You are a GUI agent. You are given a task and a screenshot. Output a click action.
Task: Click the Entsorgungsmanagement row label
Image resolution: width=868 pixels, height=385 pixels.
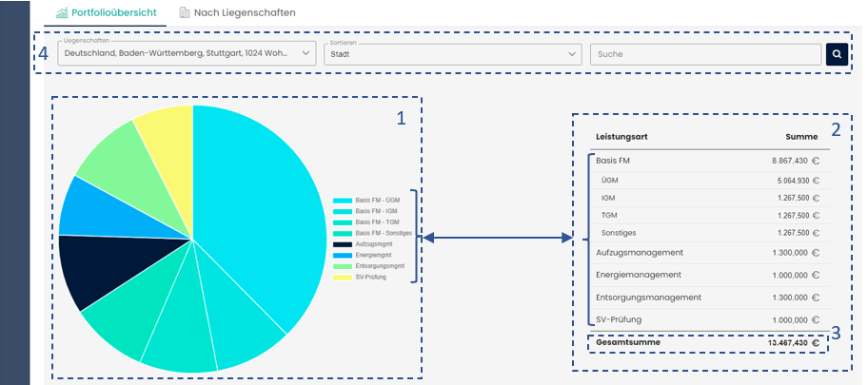[648, 298]
